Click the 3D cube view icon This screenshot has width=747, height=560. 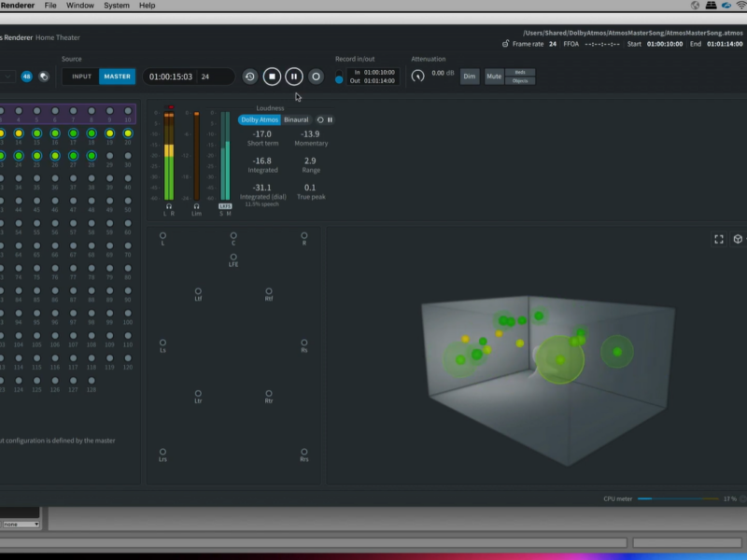pyautogui.click(x=738, y=239)
